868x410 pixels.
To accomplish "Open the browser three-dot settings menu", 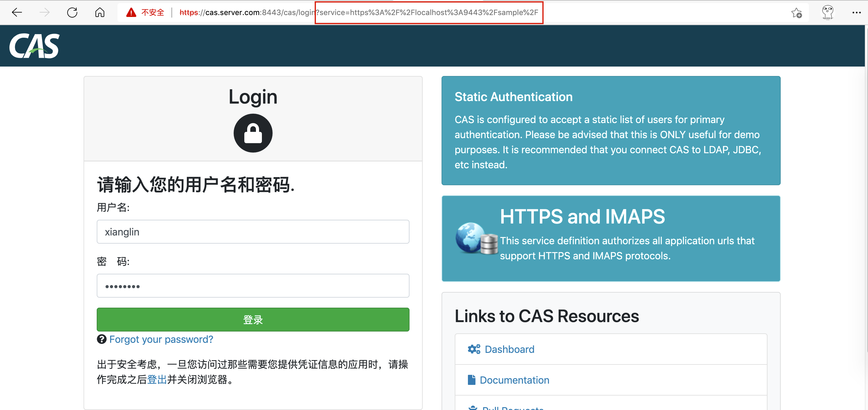I will click(856, 13).
